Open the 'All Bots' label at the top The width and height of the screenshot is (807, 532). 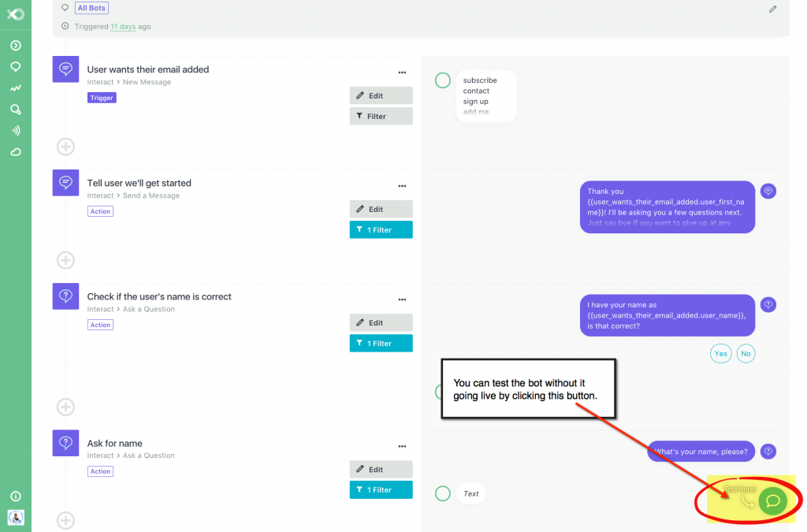pyautogui.click(x=91, y=7)
